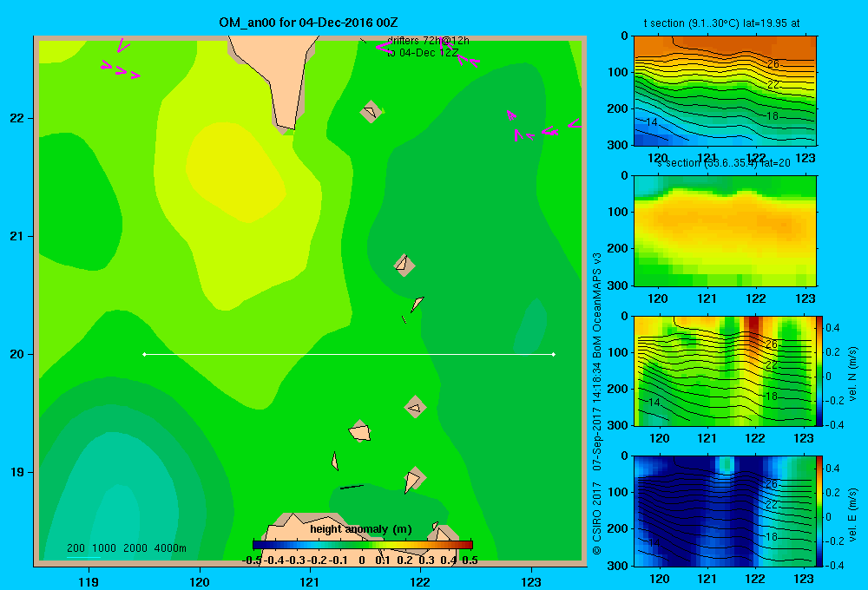This screenshot has height=590, width=868.
Task: Click the map title 'OM_an00 for 04-Dec-2016 00Z'
Action: pos(308,23)
